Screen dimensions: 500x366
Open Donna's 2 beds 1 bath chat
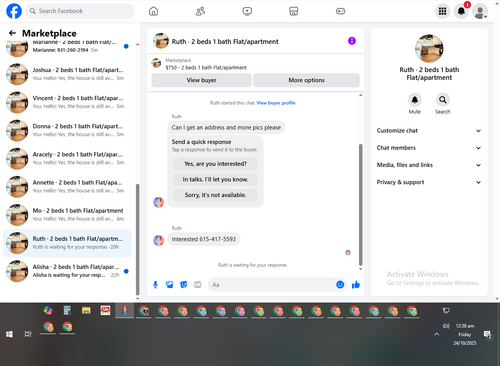(x=67, y=130)
